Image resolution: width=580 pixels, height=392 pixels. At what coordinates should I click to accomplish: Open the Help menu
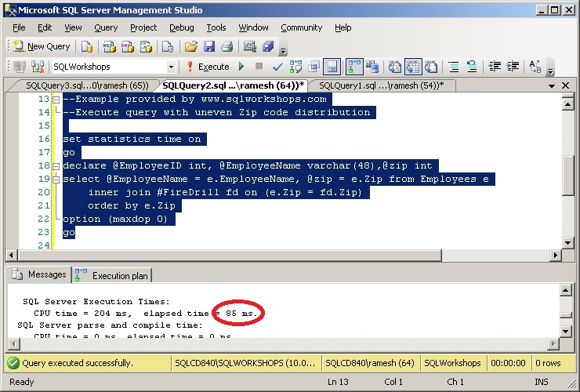[343, 27]
